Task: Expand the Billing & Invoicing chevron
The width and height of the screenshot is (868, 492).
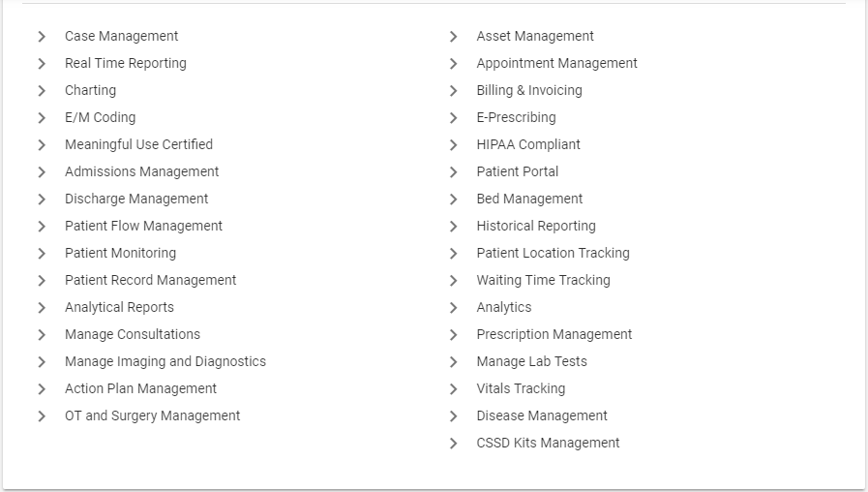Action: pos(454,91)
